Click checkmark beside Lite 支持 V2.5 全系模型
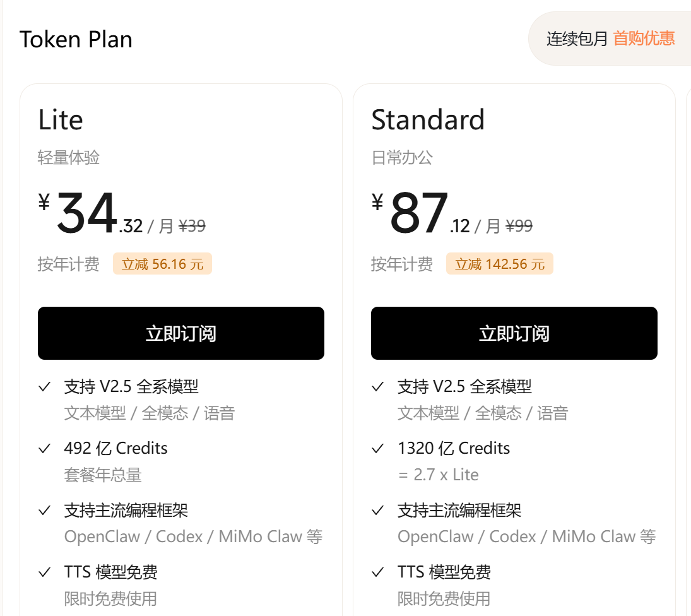Image resolution: width=691 pixels, height=616 pixels. pyautogui.click(x=45, y=387)
